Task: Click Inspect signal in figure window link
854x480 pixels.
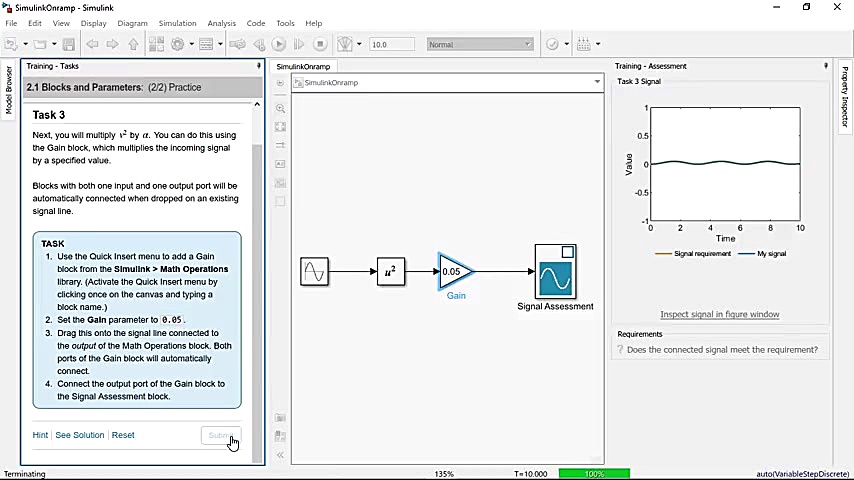Action: pyautogui.click(x=719, y=314)
